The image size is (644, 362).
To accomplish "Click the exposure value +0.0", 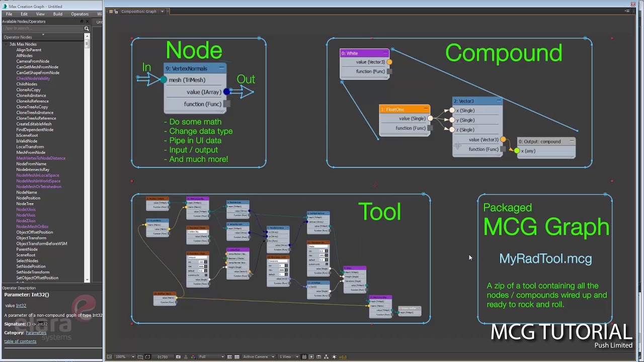I will coord(343,357).
